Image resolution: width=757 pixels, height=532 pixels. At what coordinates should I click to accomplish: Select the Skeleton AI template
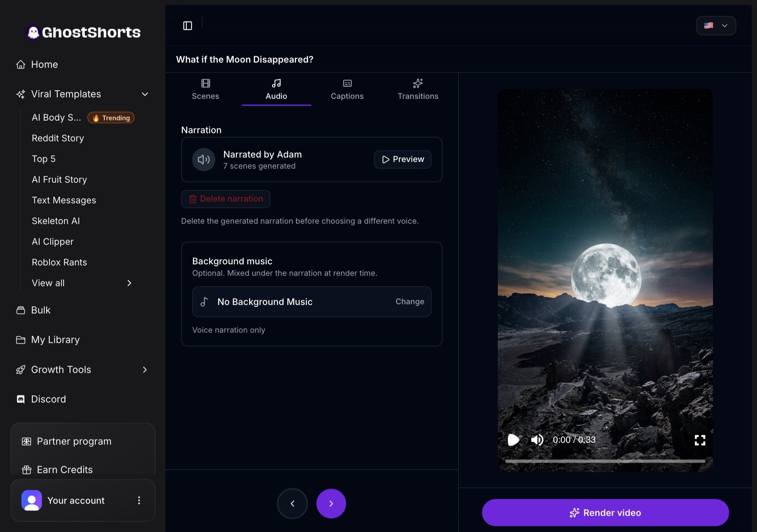[56, 221]
